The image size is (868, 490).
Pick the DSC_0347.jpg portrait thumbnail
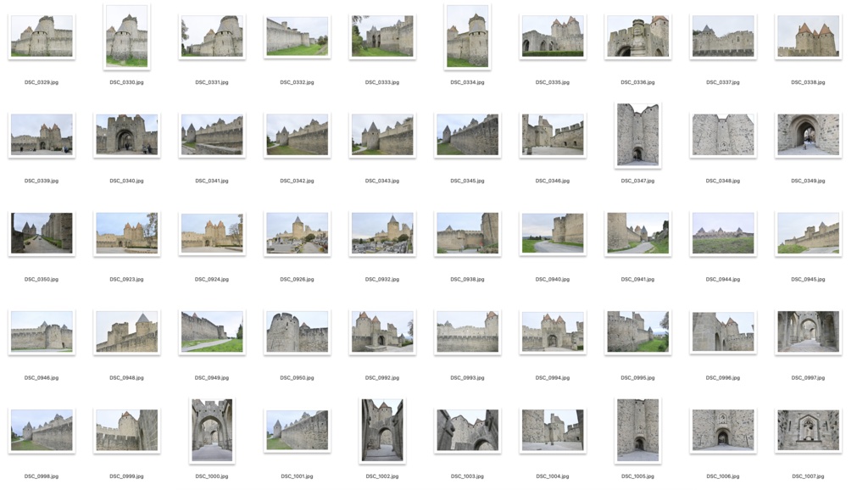(637, 135)
